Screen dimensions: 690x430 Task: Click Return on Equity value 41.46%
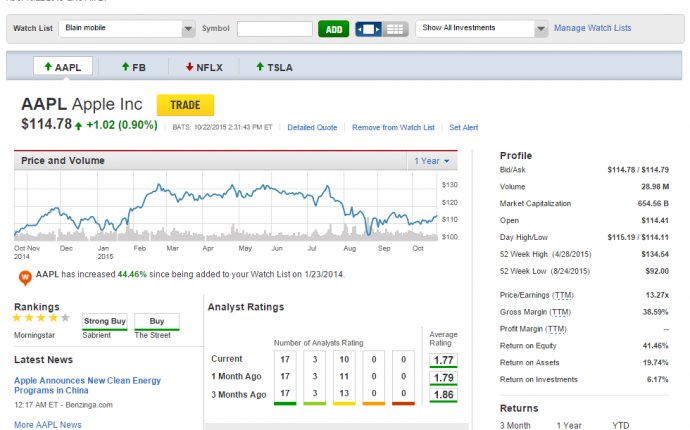[x=655, y=346]
